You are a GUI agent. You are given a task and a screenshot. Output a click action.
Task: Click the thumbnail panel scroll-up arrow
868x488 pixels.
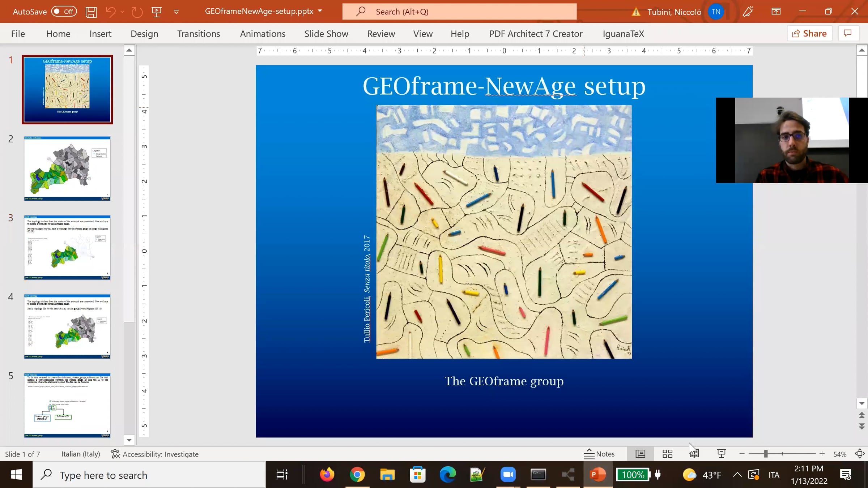pyautogui.click(x=129, y=50)
